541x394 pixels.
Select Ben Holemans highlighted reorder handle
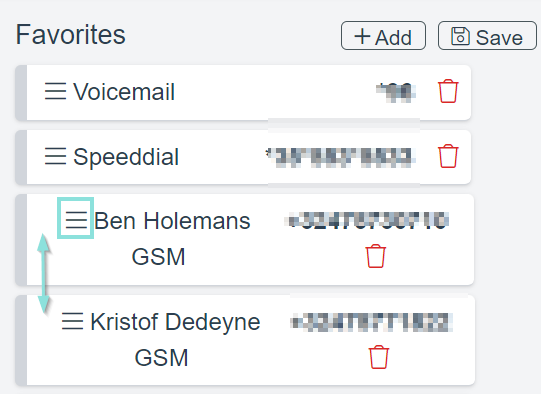tap(76, 218)
